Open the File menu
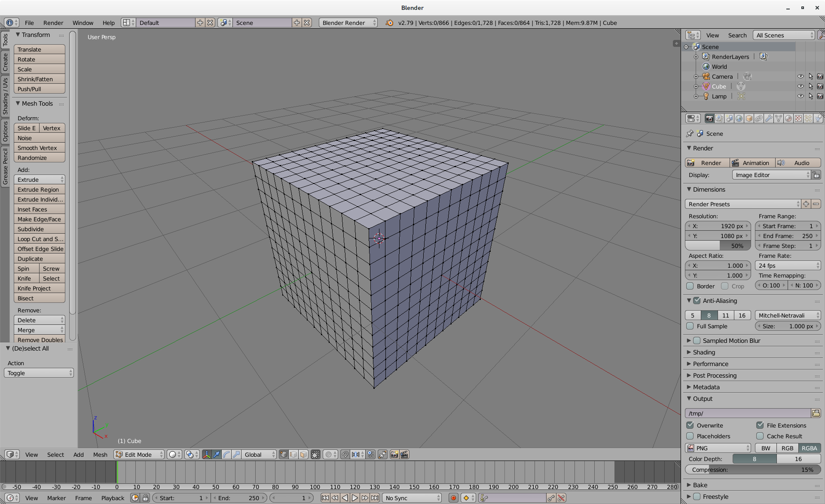 click(x=29, y=23)
